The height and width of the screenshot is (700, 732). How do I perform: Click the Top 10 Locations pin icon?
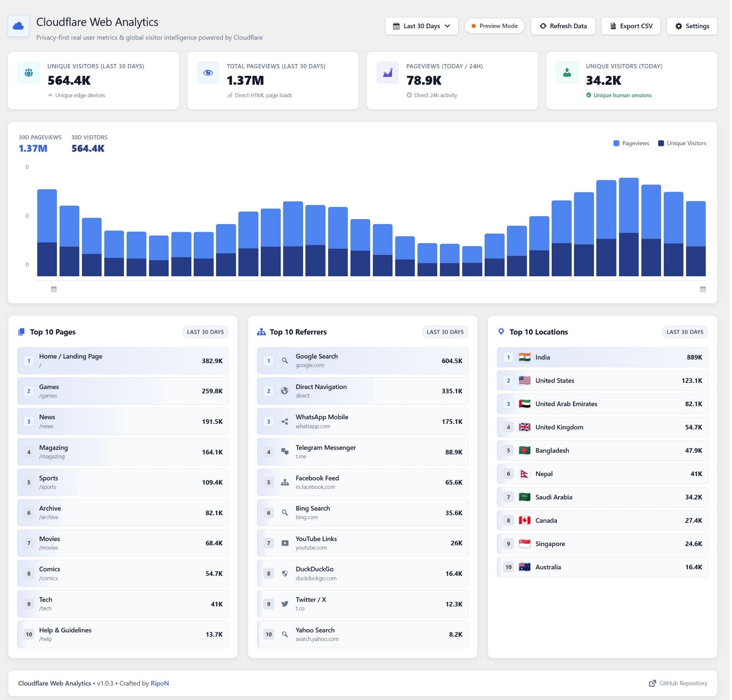(x=501, y=332)
